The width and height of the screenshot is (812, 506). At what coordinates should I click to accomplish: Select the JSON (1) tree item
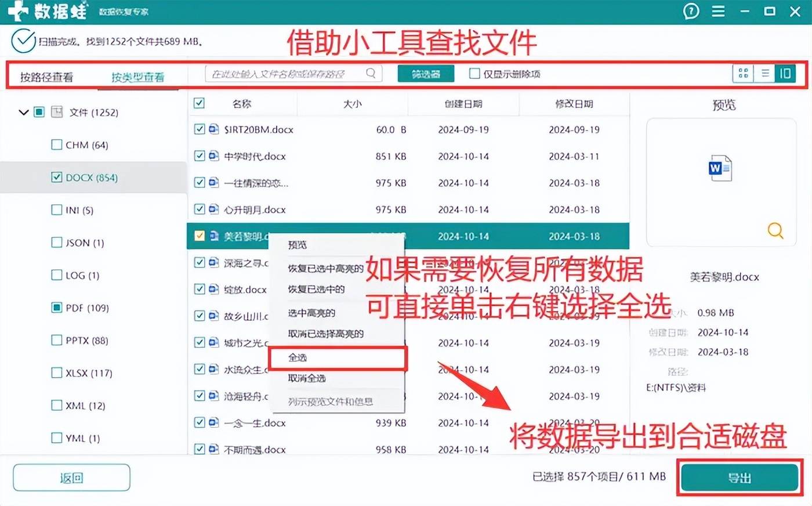tap(85, 243)
